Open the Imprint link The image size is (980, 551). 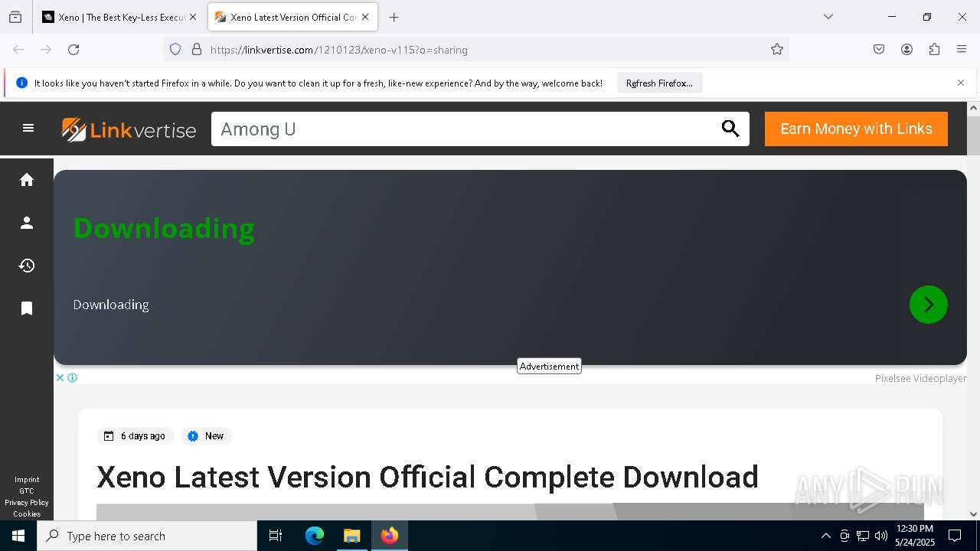[27, 480]
